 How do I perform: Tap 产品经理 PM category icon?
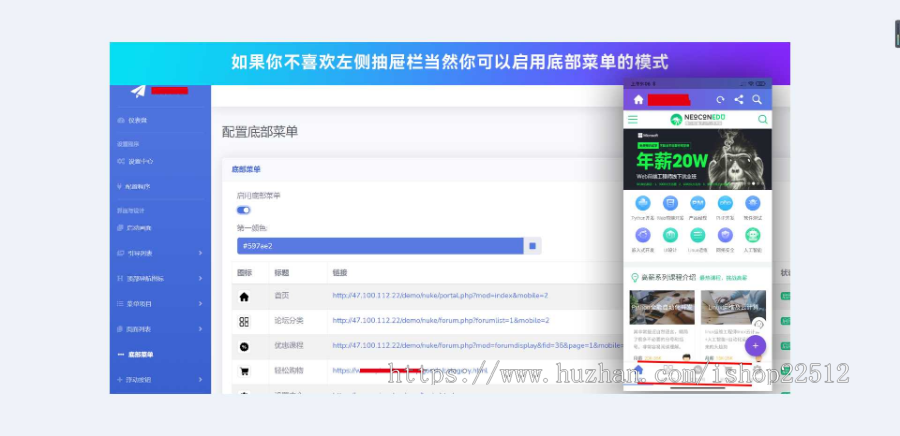tap(697, 203)
